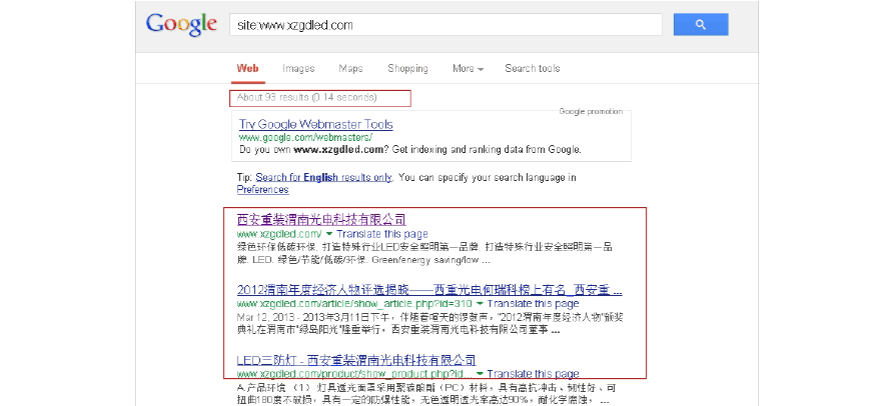Go to the Shopping tab
The width and height of the screenshot is (893, 406).
pyautogui.click(x=407, y=69)
